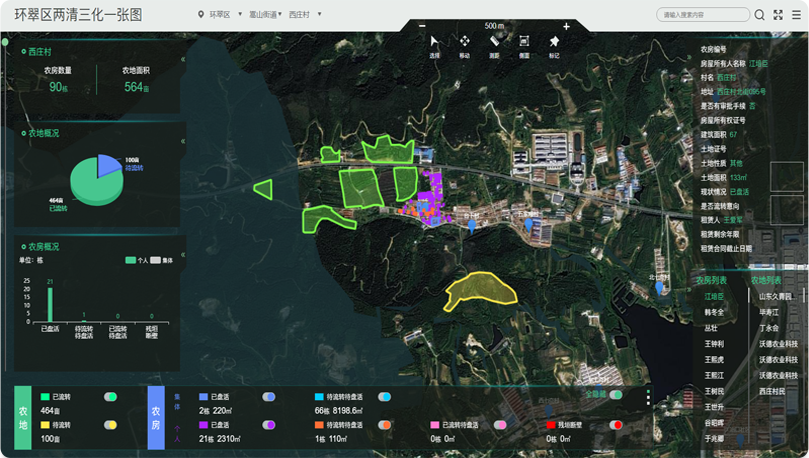809x458 pixels.
Task: Click the magnifier search icon
Action: click(760, 15)
